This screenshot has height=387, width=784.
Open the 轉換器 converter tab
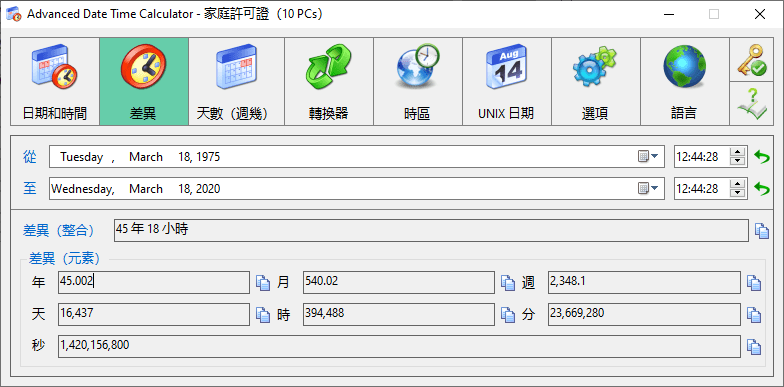click(x=329, y=82)
